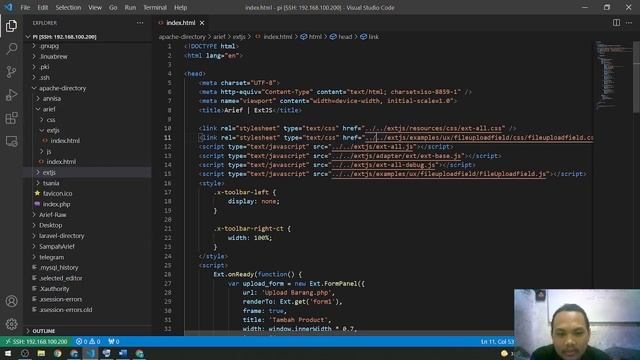Expand the .ssh folder
The image size is (640, 360).
click(x=45, y=77)
